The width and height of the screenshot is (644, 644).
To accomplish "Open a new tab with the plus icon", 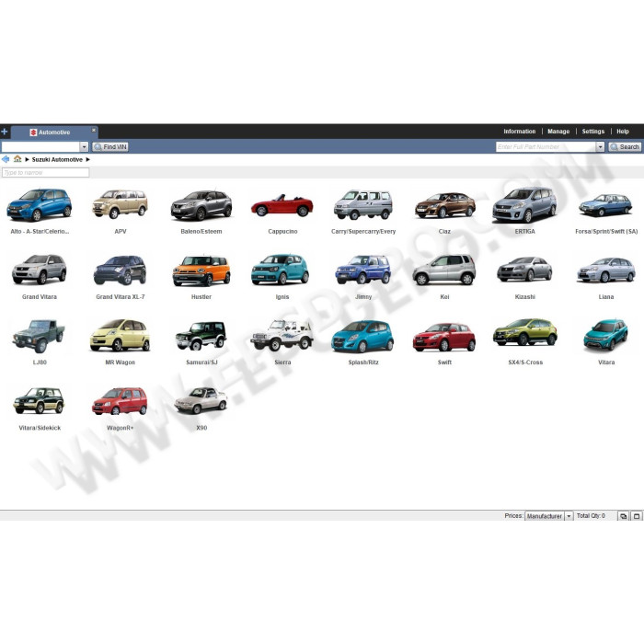I will coord(4,132).
